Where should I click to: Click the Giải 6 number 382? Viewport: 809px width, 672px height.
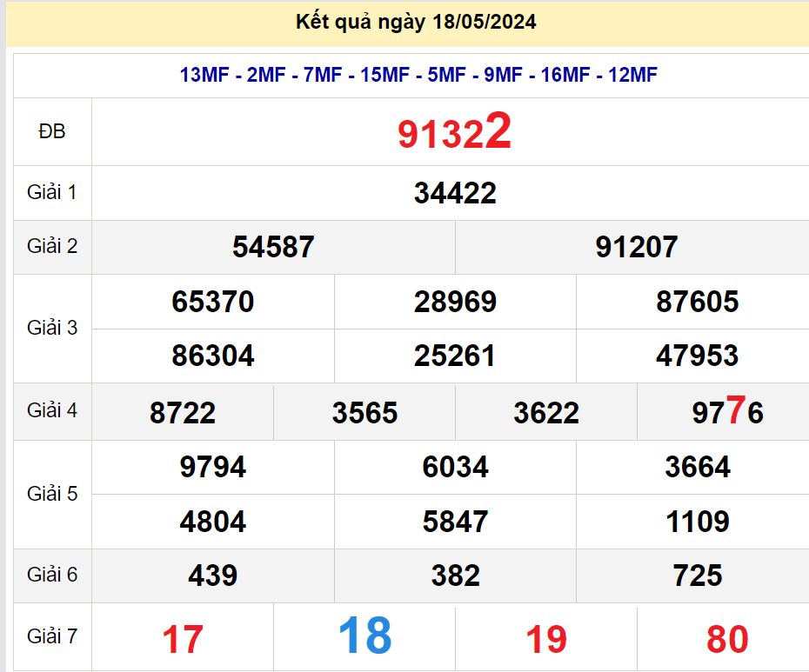pos(455,576)
